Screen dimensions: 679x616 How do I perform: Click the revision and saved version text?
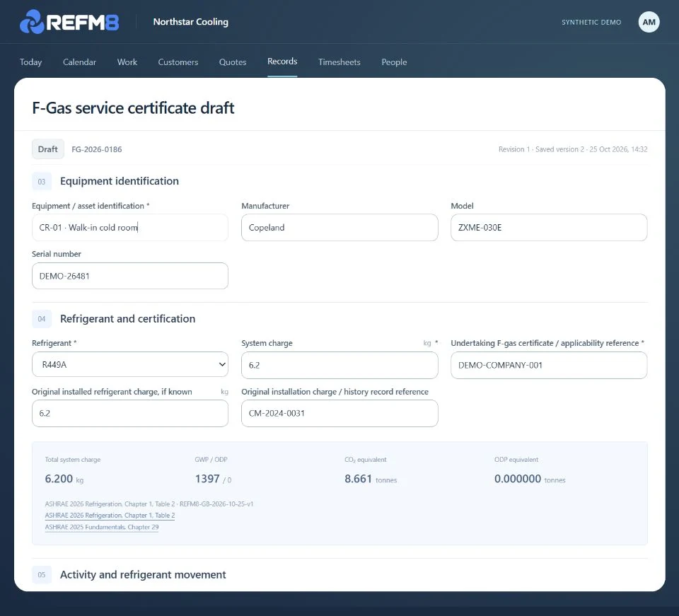point(572,149)
